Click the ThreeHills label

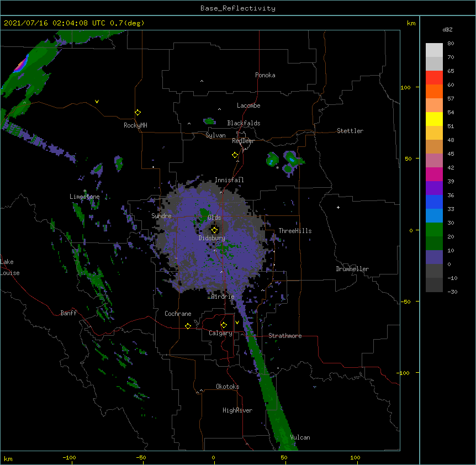click(x=295, y=231)
